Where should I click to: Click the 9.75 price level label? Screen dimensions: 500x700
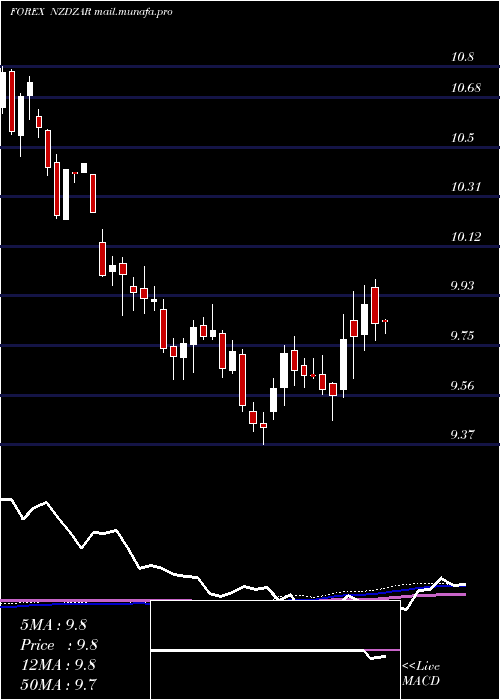click(462, 336)
